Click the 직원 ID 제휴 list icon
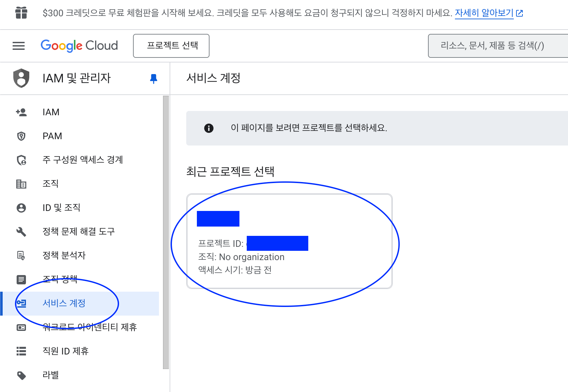 21,351
